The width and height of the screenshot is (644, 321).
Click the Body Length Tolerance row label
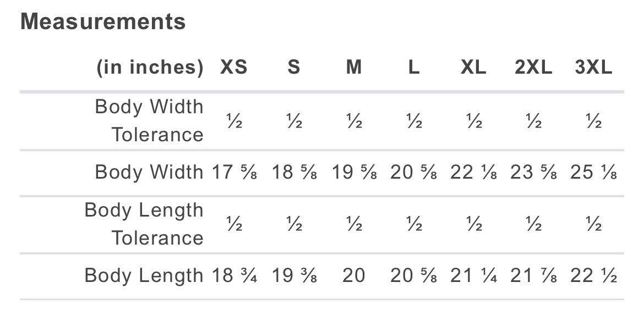click(x=144, y=224)
